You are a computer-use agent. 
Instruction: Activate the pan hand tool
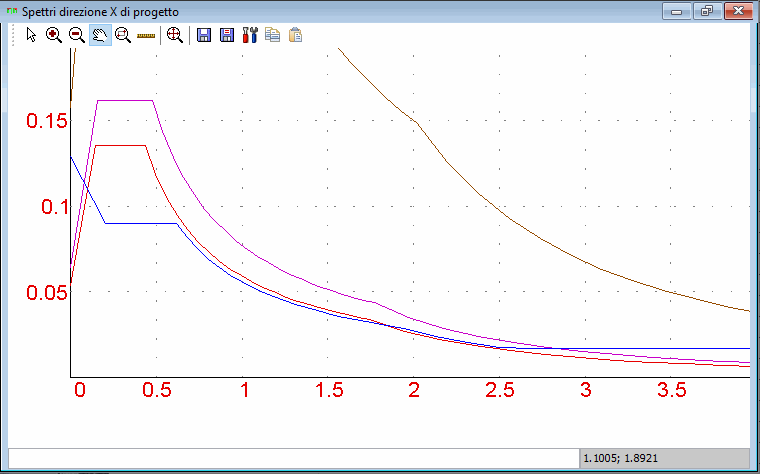point(100,35)
